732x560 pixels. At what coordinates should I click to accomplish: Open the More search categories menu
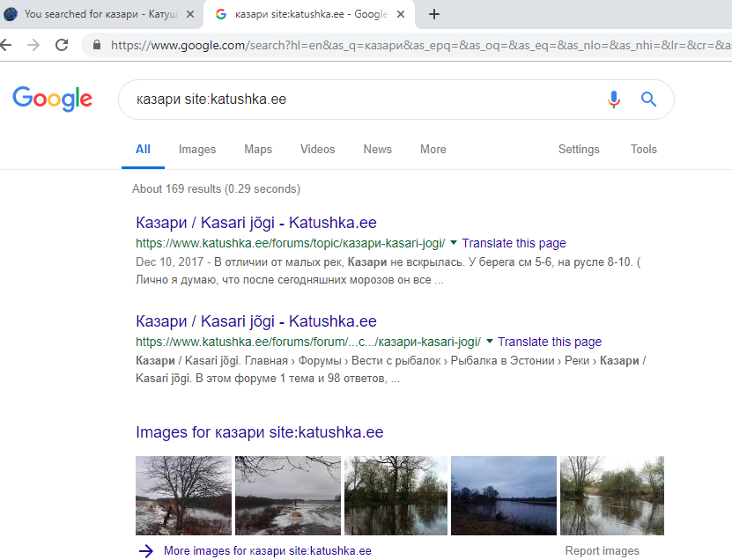click(x=433, y=150)
